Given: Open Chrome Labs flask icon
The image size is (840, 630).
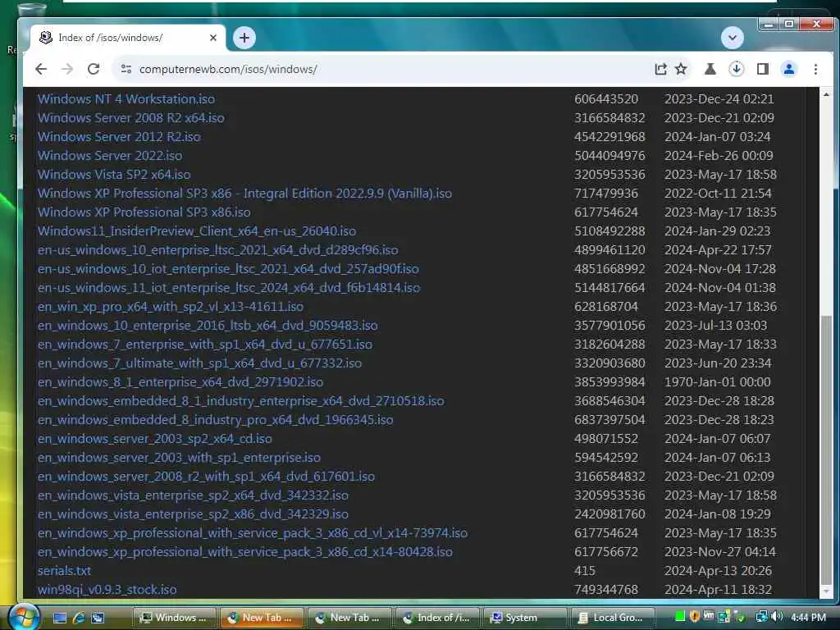Looking at the screenshot, I should point(710,69).
